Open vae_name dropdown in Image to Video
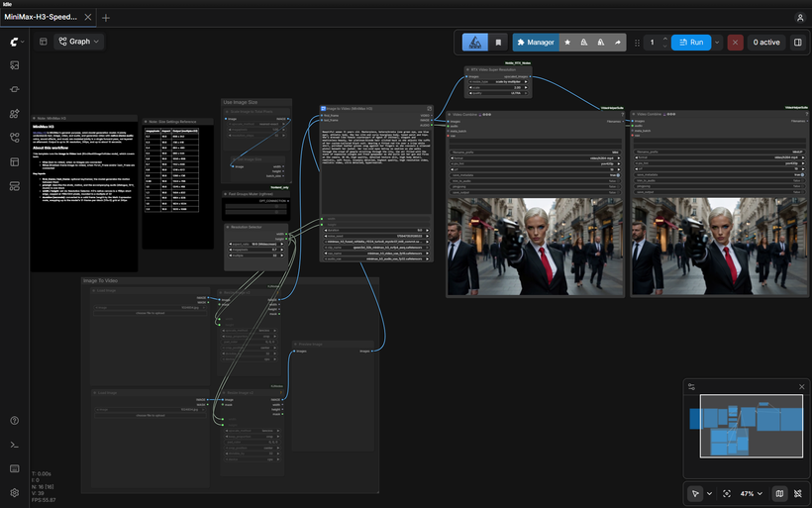 pos(376,254)
